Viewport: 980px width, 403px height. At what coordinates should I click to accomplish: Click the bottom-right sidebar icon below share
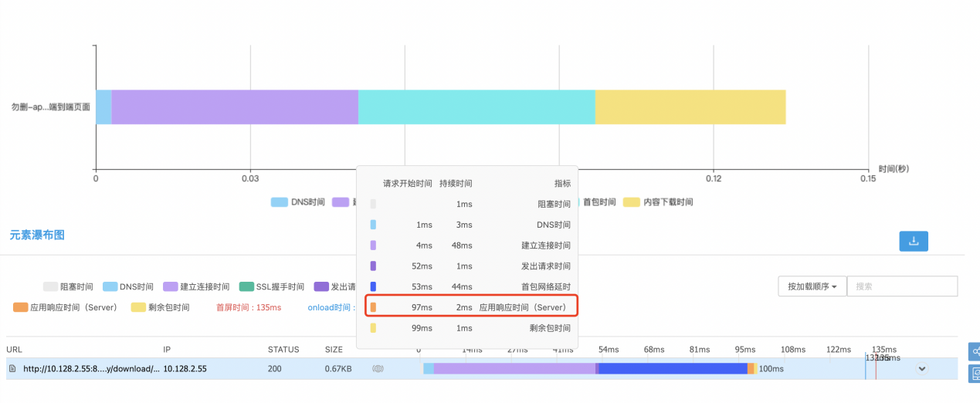coord(975,374)
